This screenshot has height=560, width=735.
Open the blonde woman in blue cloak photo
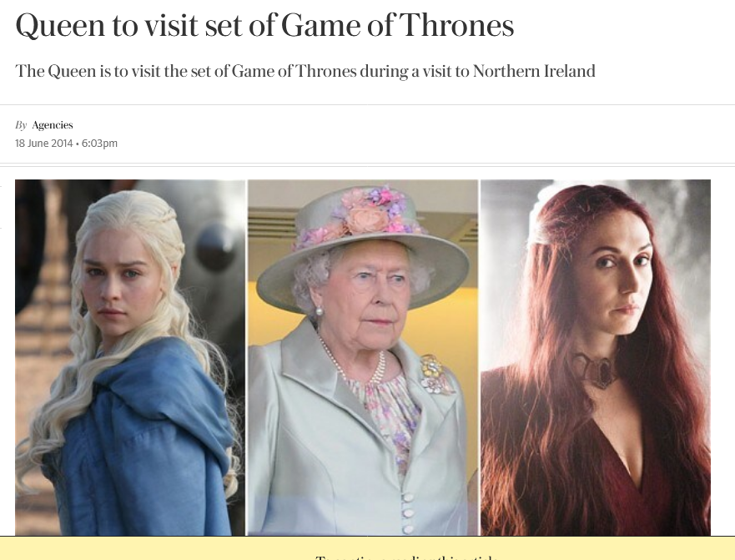(x=130, y=357)
